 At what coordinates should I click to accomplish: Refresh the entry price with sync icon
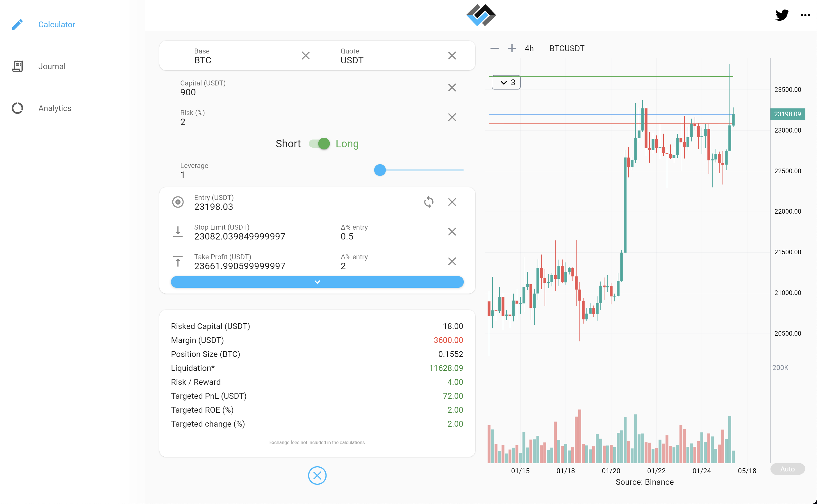click(429, 202)
